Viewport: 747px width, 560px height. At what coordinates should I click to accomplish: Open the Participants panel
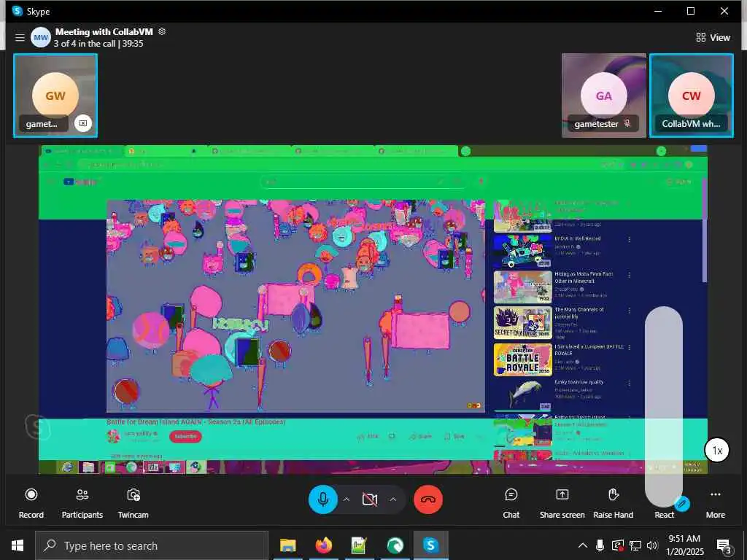82,503
